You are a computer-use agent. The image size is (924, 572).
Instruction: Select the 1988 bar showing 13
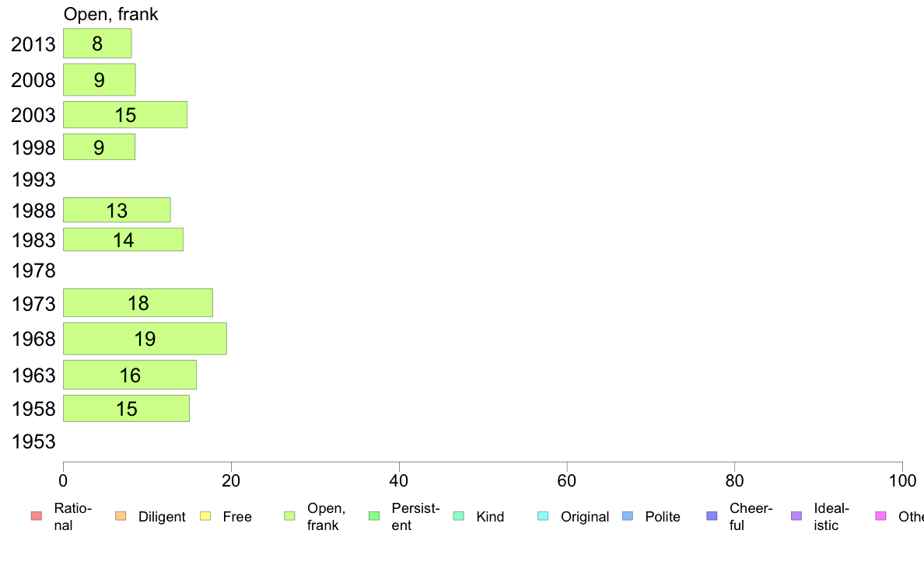(x=117, y=211)
